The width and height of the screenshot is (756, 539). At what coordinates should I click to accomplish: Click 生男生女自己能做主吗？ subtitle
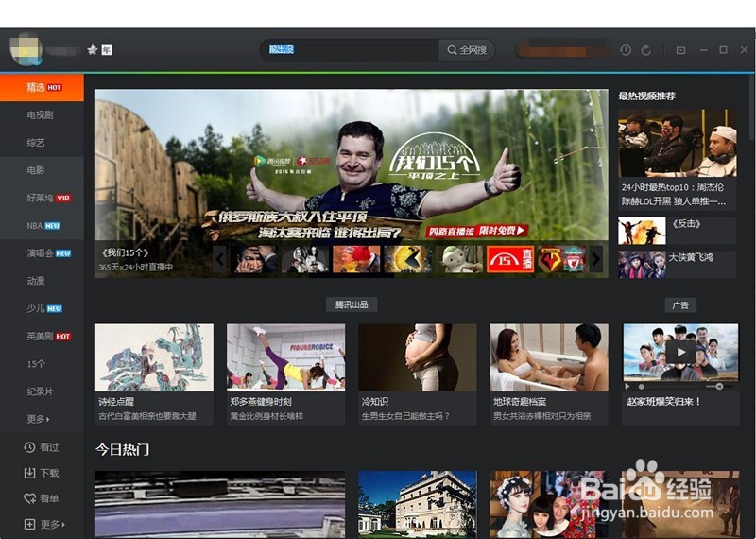(406, 416)
